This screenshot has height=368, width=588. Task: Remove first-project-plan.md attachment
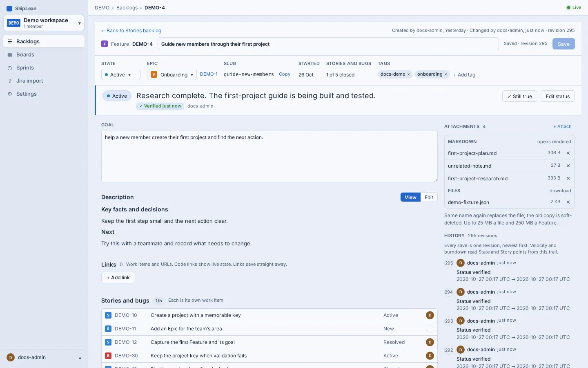coord(568,153)
